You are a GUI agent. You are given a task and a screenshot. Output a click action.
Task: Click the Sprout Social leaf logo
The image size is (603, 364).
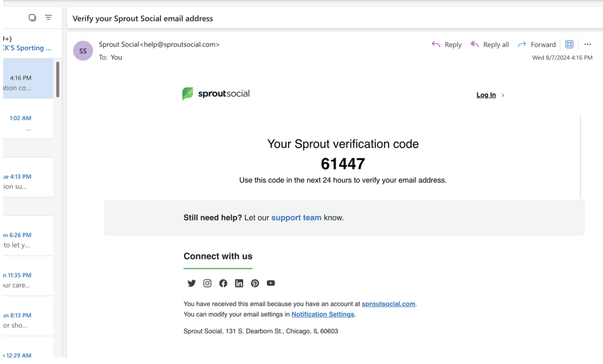(189, 94)
